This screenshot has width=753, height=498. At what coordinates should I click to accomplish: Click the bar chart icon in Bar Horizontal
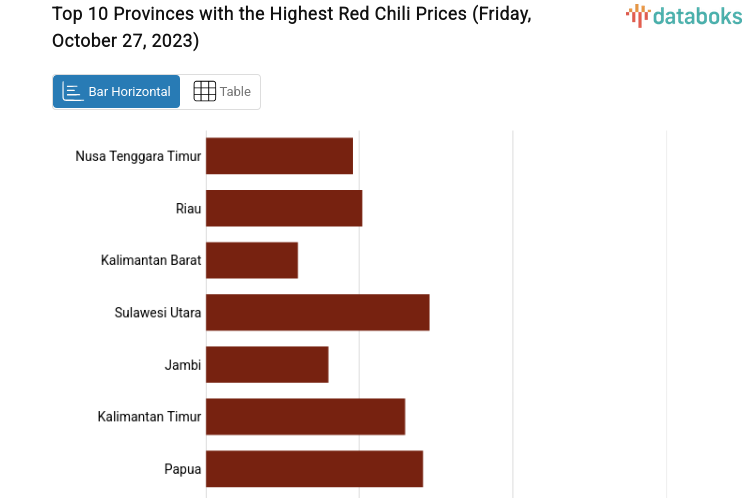(72, 92)
